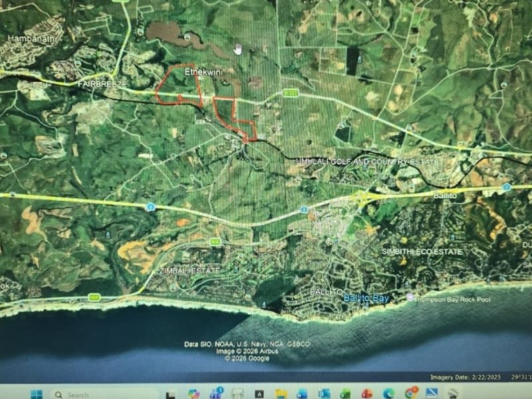This screenshot has height=399, width=532.
Task: Open Microsoft Edge from the taskbar
Action: click(x=389, y=394)
